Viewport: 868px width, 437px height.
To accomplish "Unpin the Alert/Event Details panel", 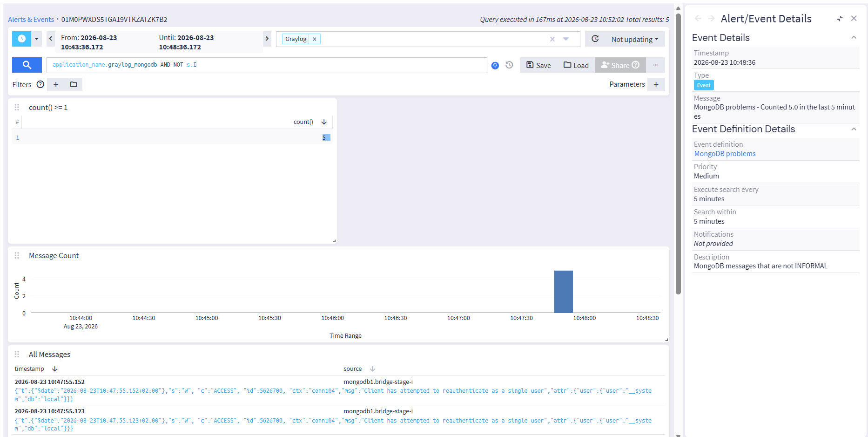I will 840,19.
